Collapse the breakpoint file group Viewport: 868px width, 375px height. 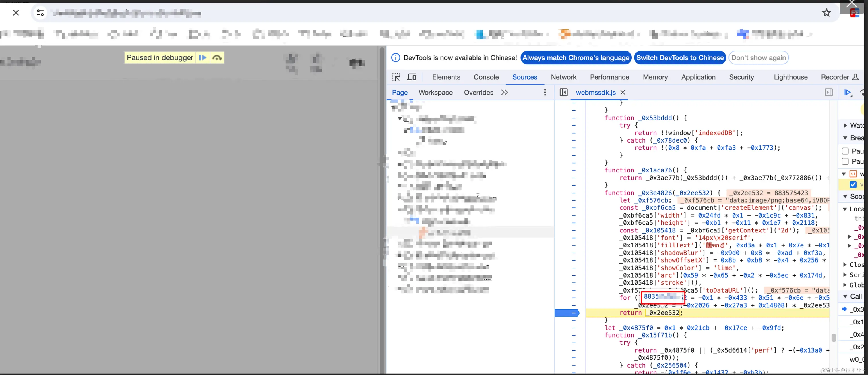(x=844, y=174)
